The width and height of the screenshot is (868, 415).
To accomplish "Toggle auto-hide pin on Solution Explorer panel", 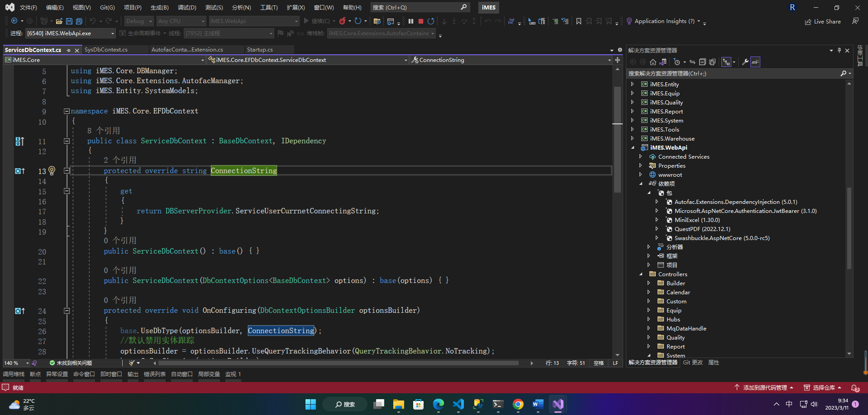I will (839, 50).
